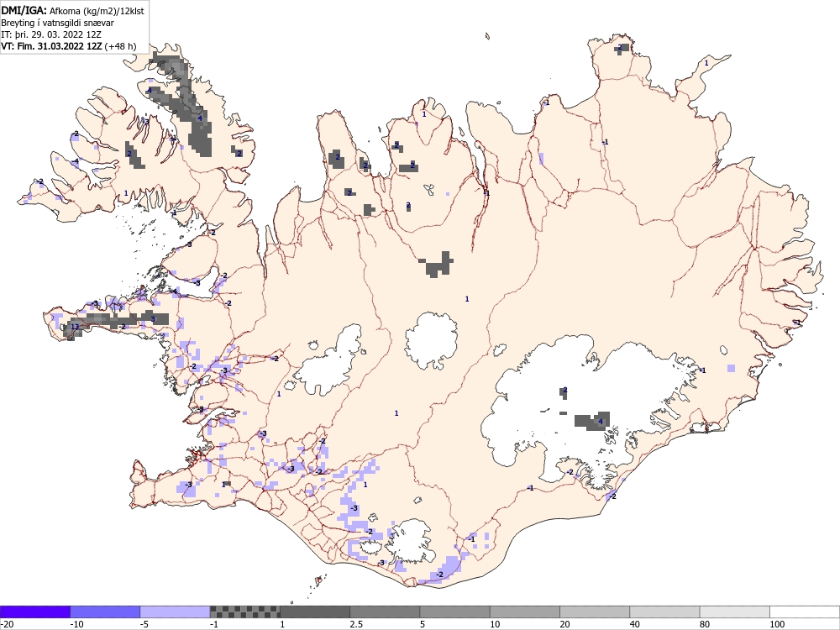
Task: Click the '13' value on Snæfellsnes peninsula
Action: 75,327
